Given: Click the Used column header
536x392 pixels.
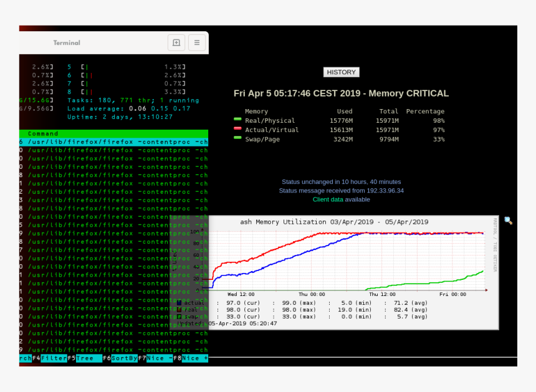Looking at the screenshot, I should point(345,112).
